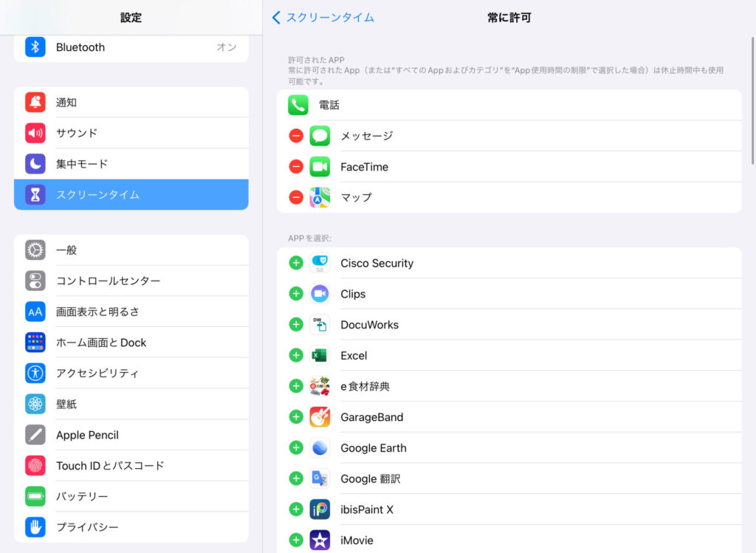Tap the iMovie star icon
The width and height of the screenshot is (756, 553).
[x=320, y=540]
